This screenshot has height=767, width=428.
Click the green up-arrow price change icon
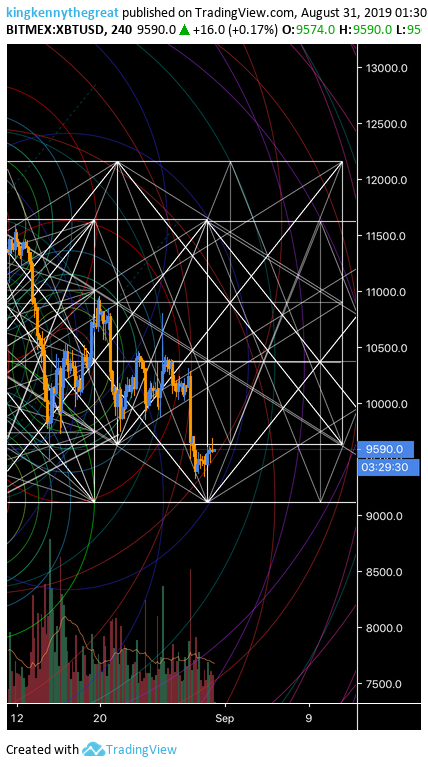tap(184, 30)
